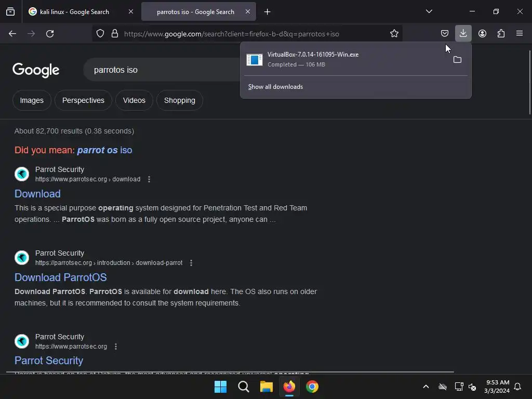The width and height of the screenshot is (532, 399).
Task: Go forward with the forward arrow
Action: 31,34
